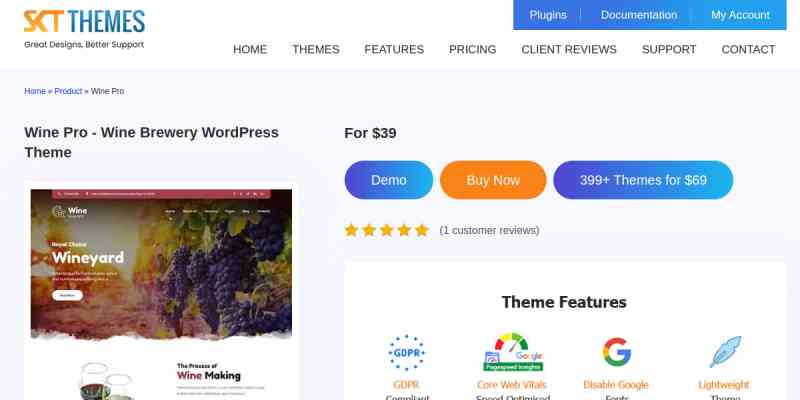Go to the Features page

point(394,49)
